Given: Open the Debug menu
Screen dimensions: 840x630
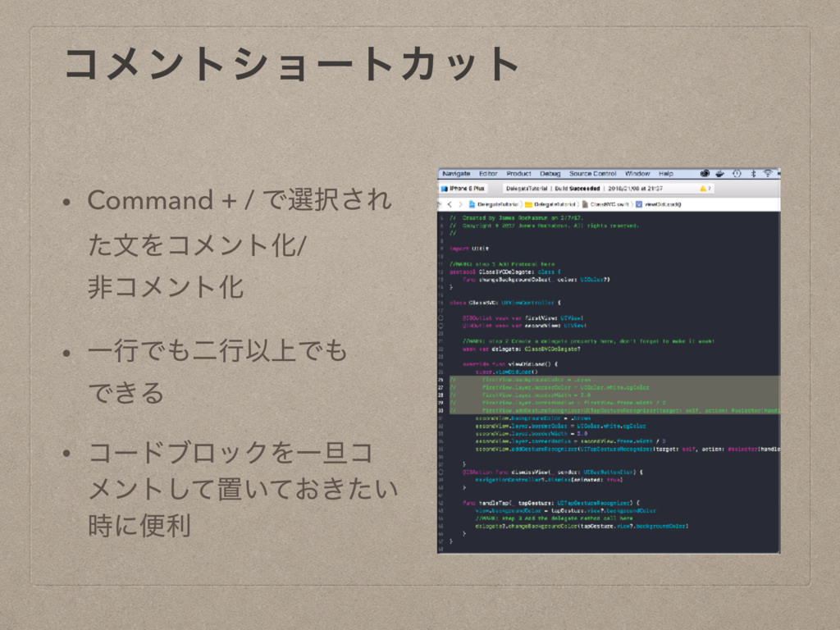Looking at the screenshot, I should tap(550, 174).
